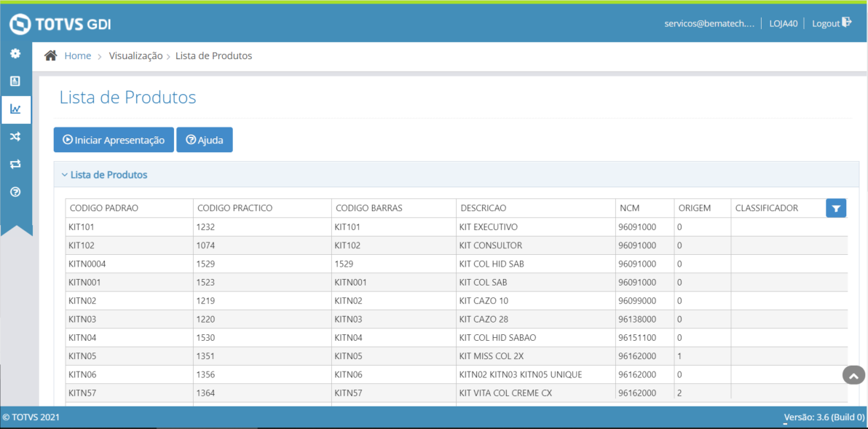
Task: Open the shuffle arrows sidebar icon
Action: pyautogui.click(x=15, y=137)
